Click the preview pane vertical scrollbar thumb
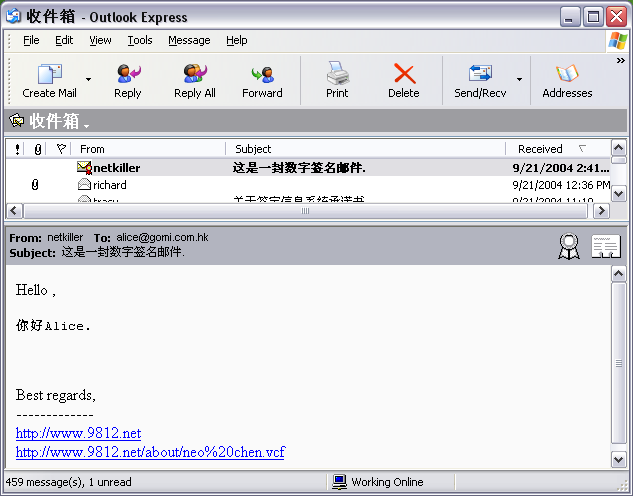This screenshot has height=496, width=633. pyautogui.click(x=618, y=363)
